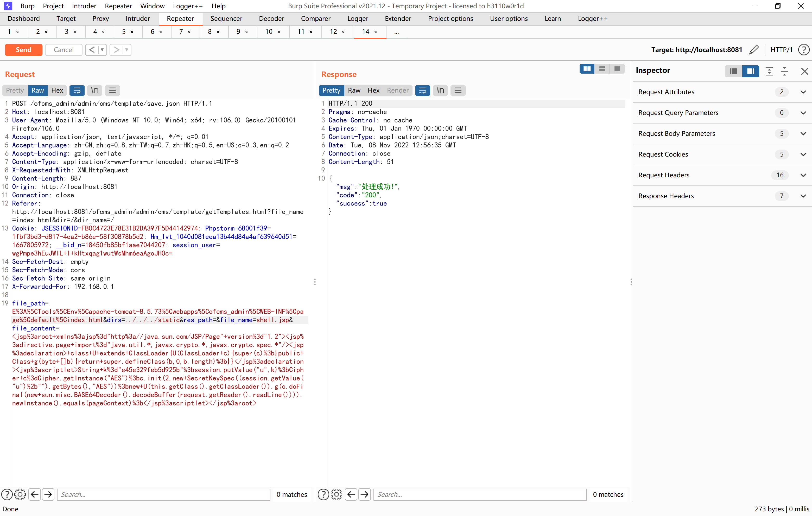The width and height of the screenshot is (812, 516).
Task: Click the Send button
Action: pyautogui.click(x=23, y=49)
